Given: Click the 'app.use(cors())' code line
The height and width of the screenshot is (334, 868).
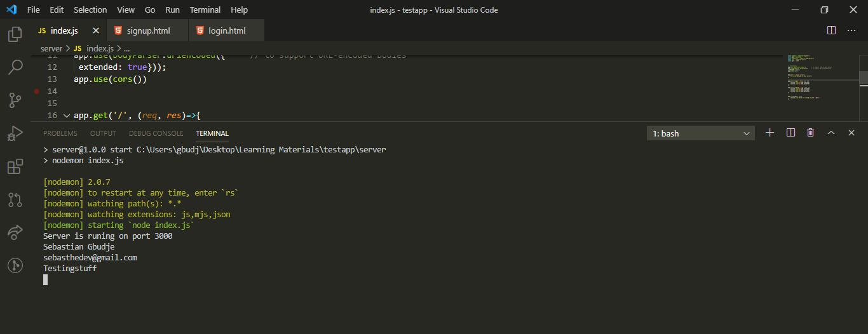Looking at the screenshot, I should pyautogui.click(x=111, y=79).
